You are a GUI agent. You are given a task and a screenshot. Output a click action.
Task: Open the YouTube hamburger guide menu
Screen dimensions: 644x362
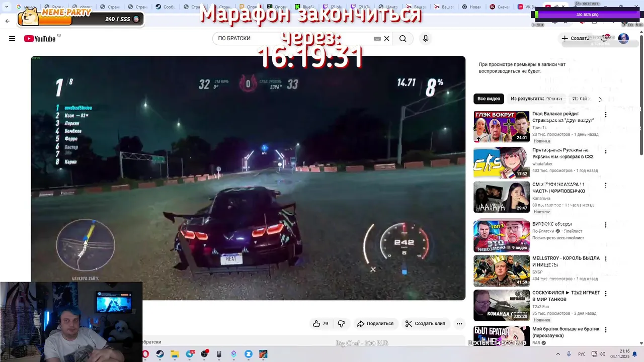point(12,39)
